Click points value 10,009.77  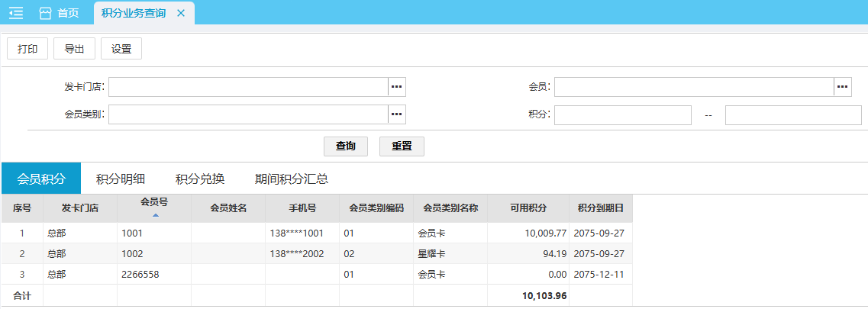click(x=545, y=233)
